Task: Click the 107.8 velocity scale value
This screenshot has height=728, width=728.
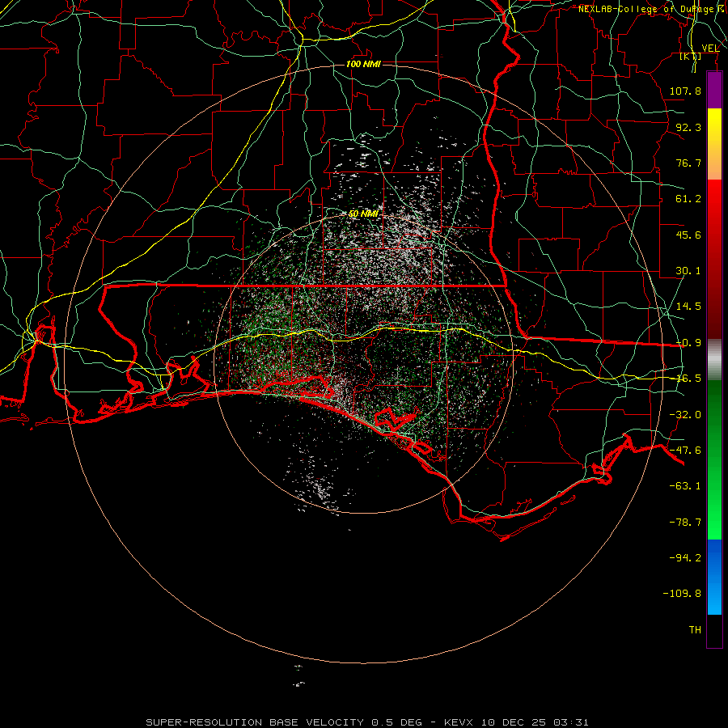Action: (x=685, y=91)
